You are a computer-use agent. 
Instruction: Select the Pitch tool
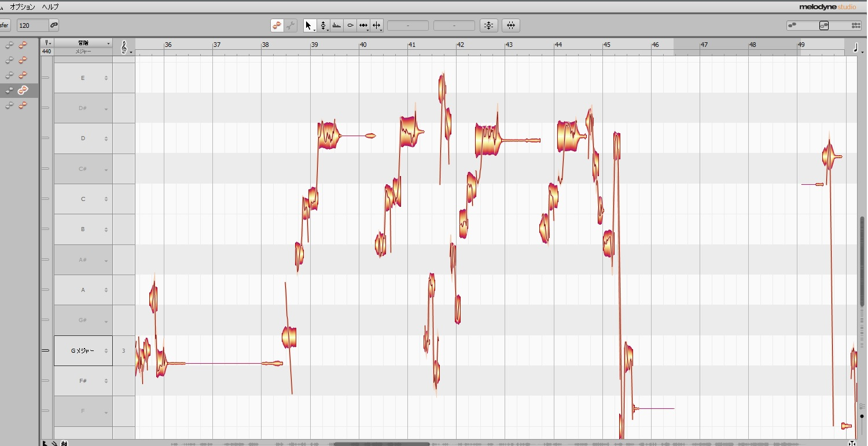pos(323,25)
